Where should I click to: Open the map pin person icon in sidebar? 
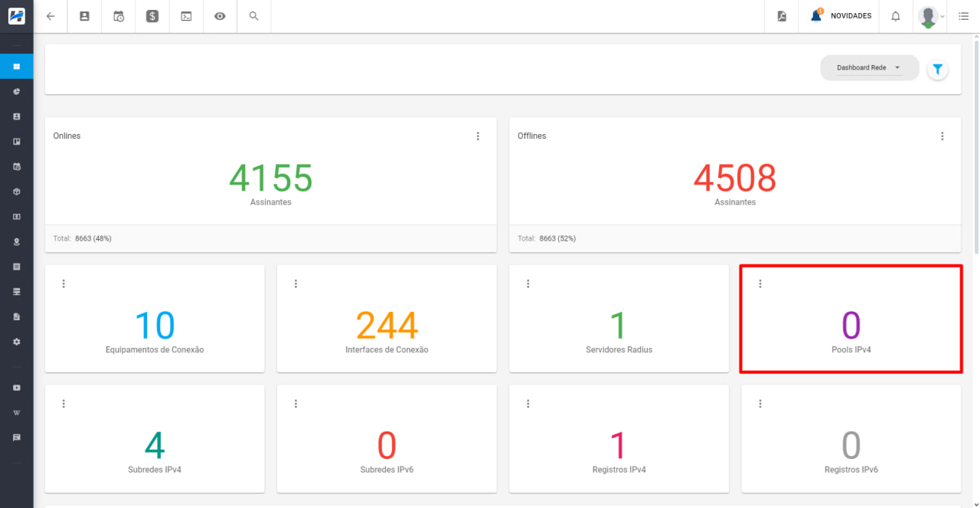(x=17, y=241)
